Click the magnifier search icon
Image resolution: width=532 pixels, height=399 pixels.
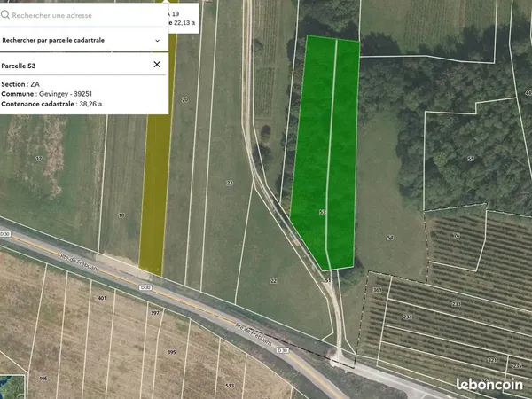pos(5,14)
